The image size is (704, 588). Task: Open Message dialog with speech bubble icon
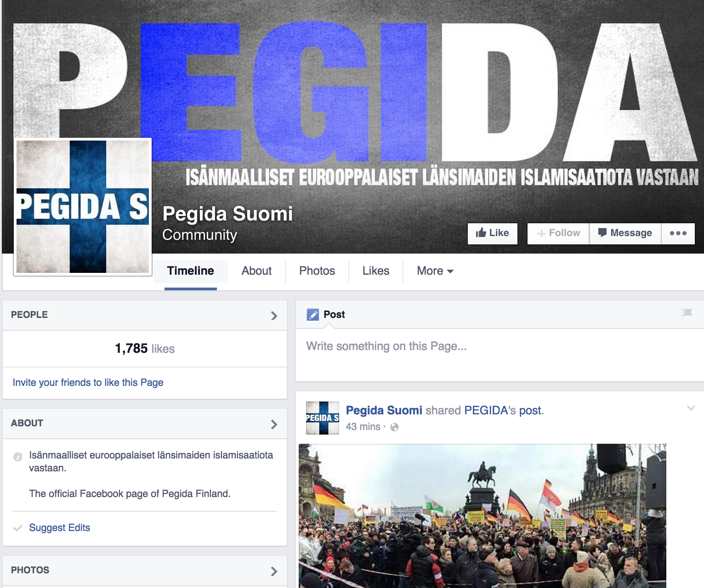click(x=625, y=233)
